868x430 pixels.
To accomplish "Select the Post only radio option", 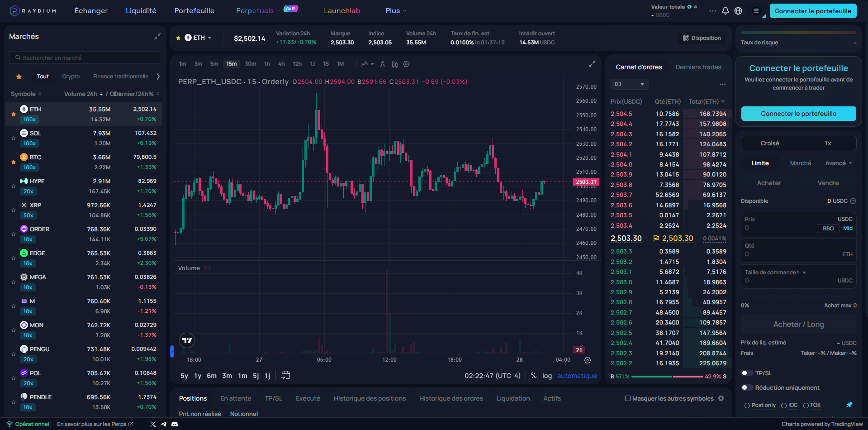I will (x=747, y=406).
